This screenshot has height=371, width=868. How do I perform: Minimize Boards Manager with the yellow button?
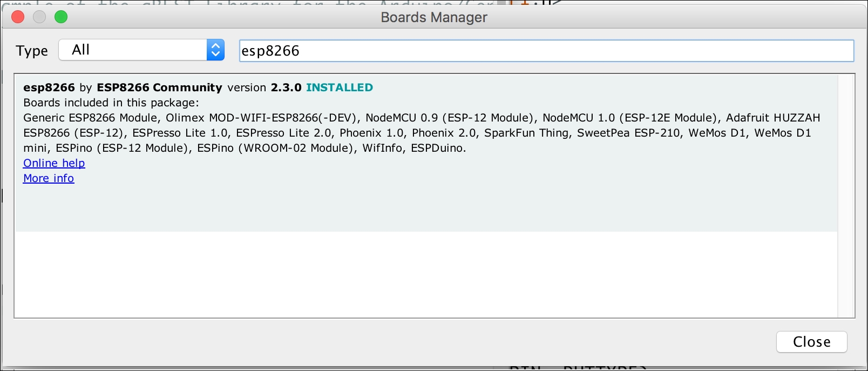39,17
